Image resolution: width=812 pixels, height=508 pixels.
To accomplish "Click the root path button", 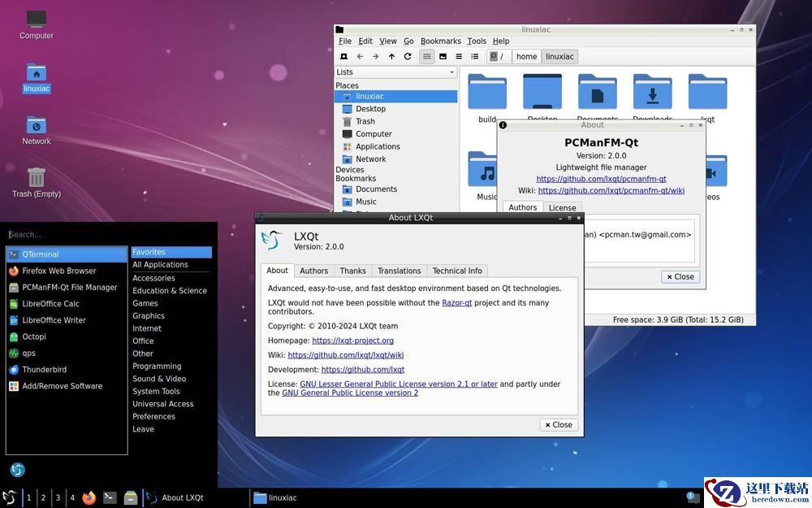I will click(x=499, y=57).
